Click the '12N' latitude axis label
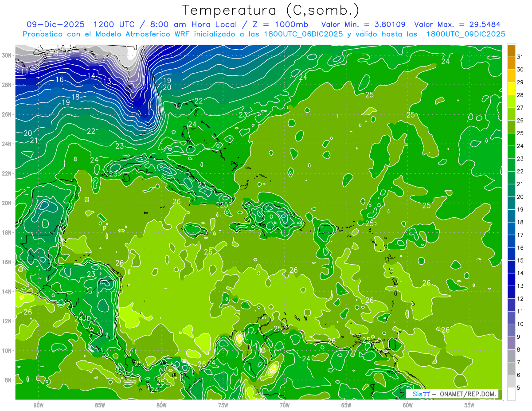532x411 pixels. pos(7,321)
